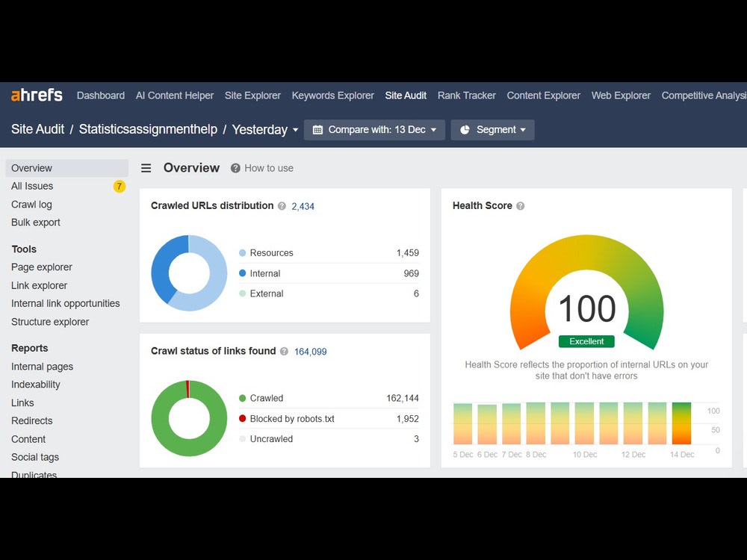The width and height of the screenshot is (747, 560).
Task: Open Content report in sidebar
Action: coord(28,439)
